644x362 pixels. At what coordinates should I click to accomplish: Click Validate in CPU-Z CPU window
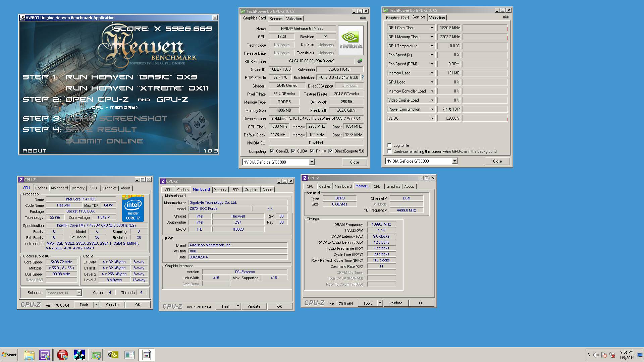click(x=112, y=305)
